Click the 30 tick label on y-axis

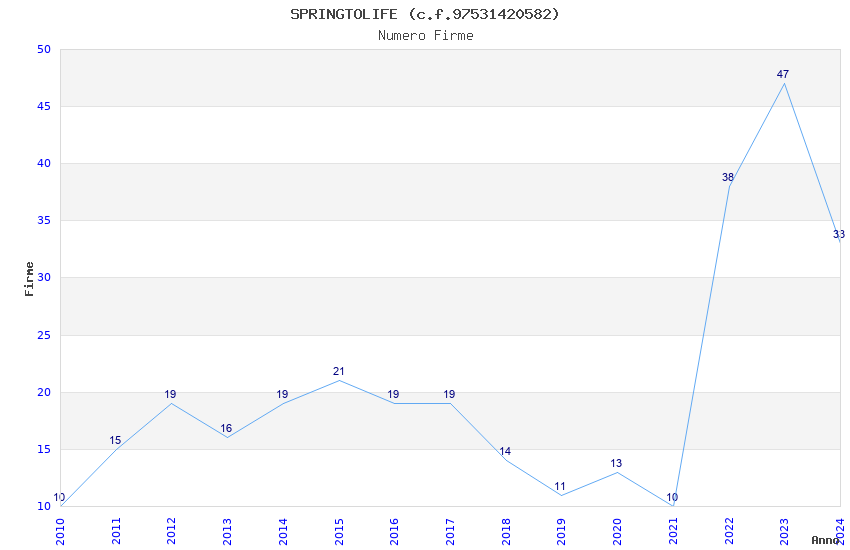(43, 278)
